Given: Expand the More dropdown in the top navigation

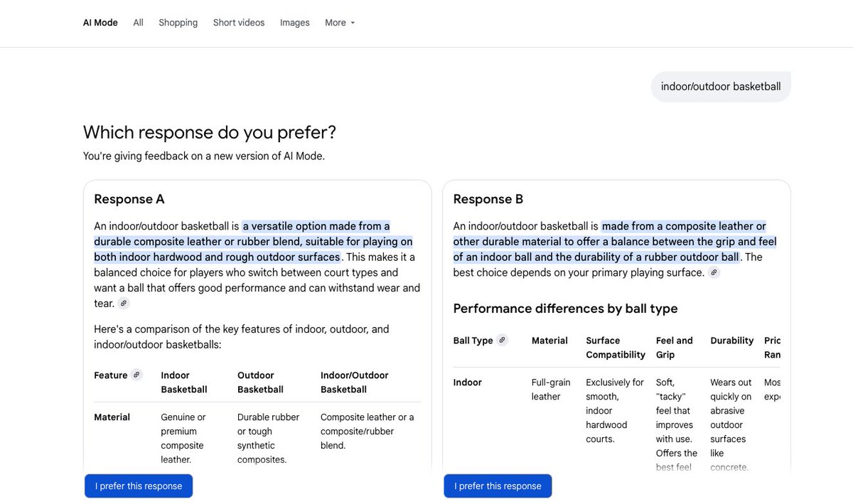Looking at the screenshot, I should (340, 23).
